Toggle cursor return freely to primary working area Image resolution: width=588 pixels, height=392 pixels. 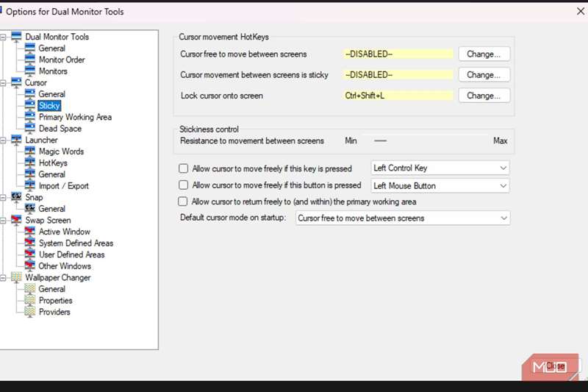click(184, 202)
